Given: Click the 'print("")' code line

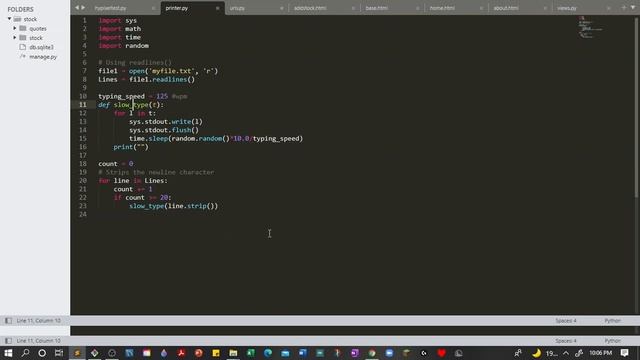Looking at the screenshot, I should pos(131,147).
